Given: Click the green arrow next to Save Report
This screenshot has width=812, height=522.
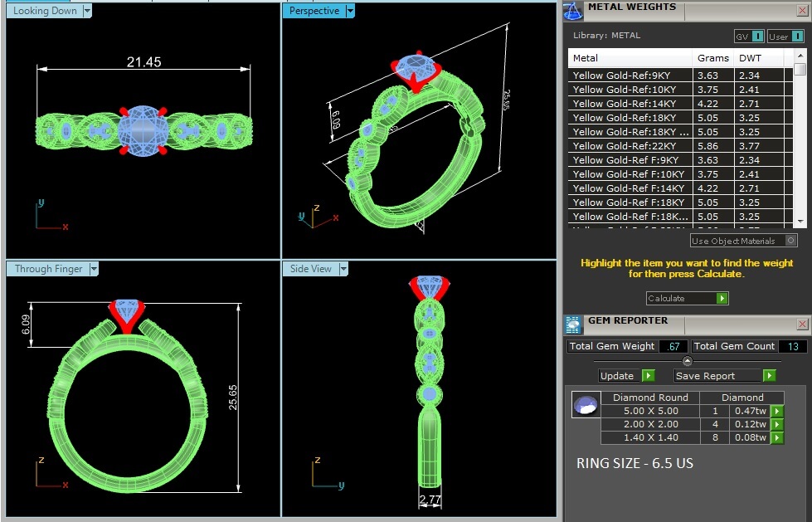Looking at the screenshot, I should pyautogui.click(x=769, y=376).
